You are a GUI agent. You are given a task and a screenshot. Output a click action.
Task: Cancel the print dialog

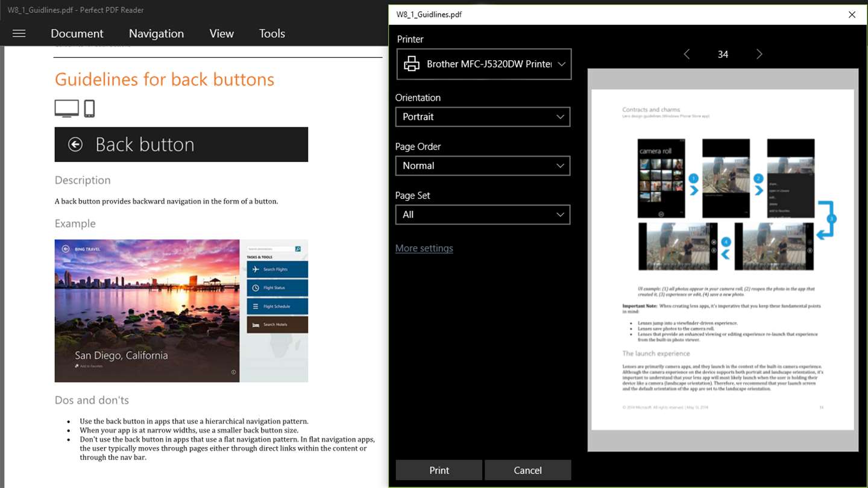tap(527, 470)
